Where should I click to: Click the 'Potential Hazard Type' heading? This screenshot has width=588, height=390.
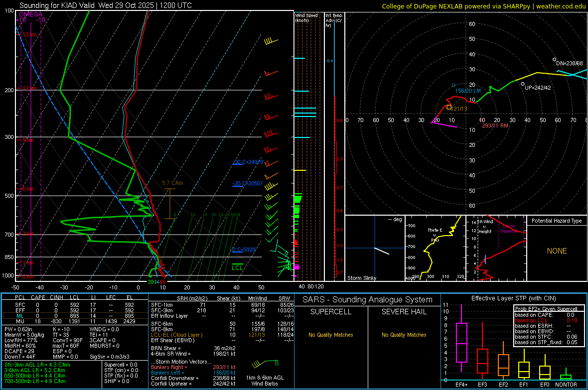pos(557,221)
